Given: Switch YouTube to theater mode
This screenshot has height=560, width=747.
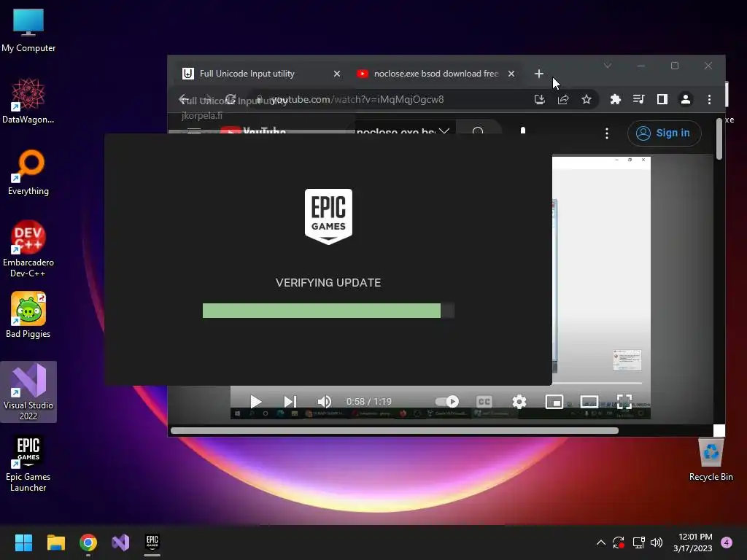Looking at the screenshot, I should point(589,402).
